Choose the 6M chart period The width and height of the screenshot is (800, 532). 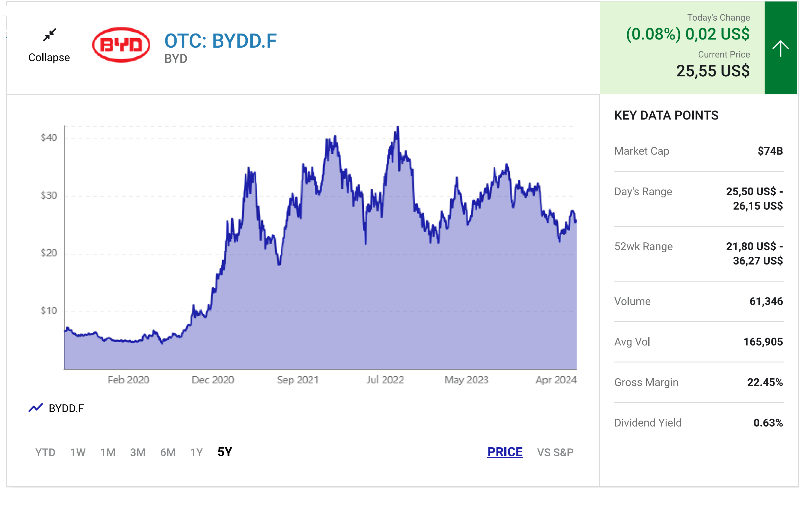pos(168,452)
